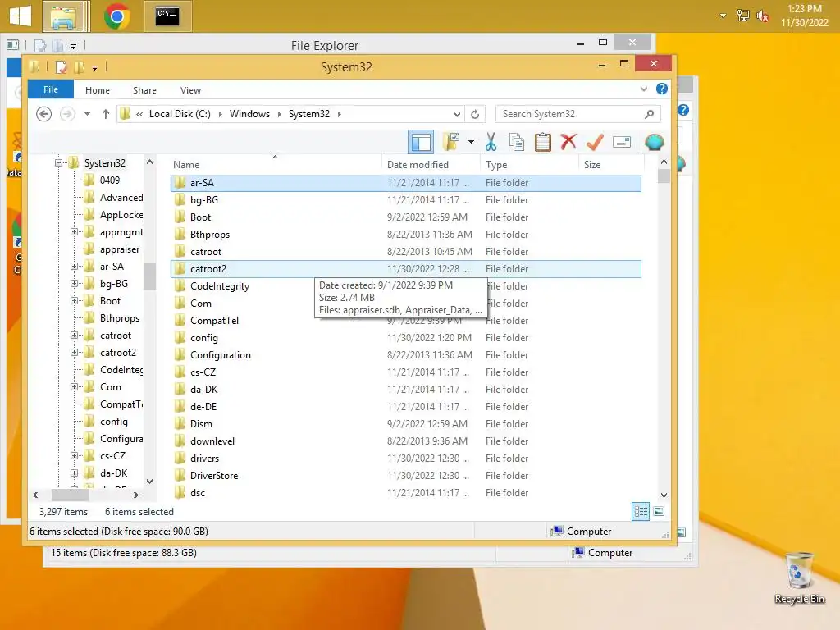Viewport: 840px width, 630px height.
Task: Click the orange checkmark toolbar icon
Action: click(x=595, y=142)
